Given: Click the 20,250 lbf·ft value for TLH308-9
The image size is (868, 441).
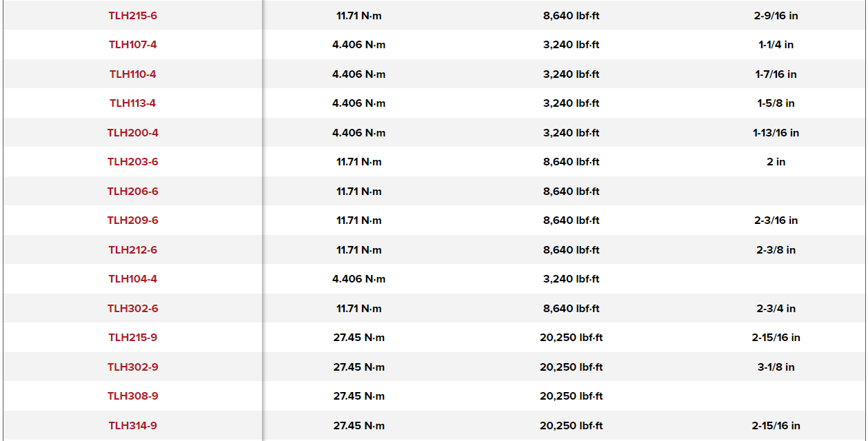Looking at the screenshot, I should pyautogui.click(x=571, y=396).
